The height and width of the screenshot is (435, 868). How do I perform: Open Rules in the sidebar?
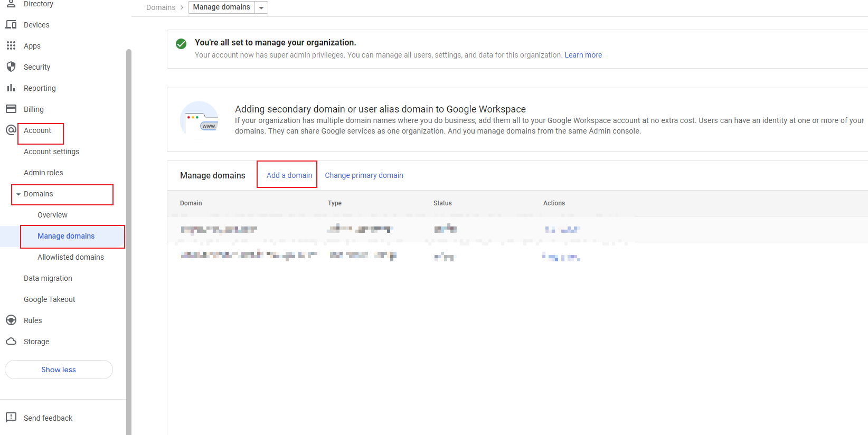[x=33, y=320]
